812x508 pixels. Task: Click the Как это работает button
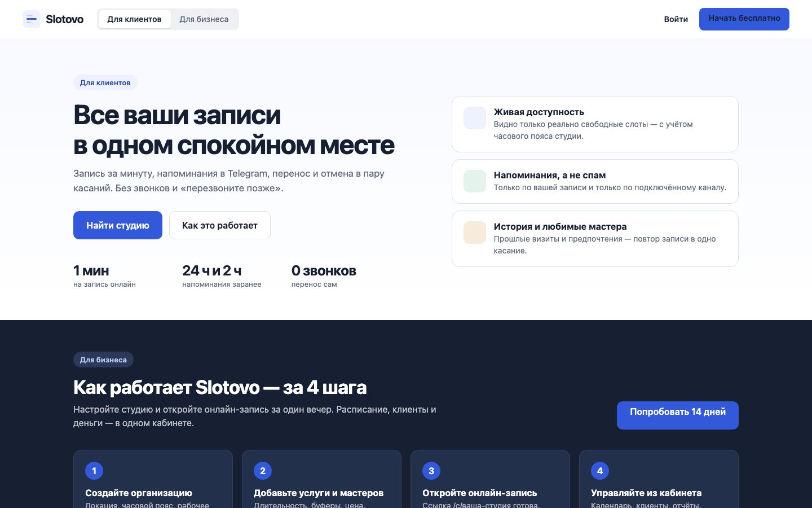(x=220, y=225)
